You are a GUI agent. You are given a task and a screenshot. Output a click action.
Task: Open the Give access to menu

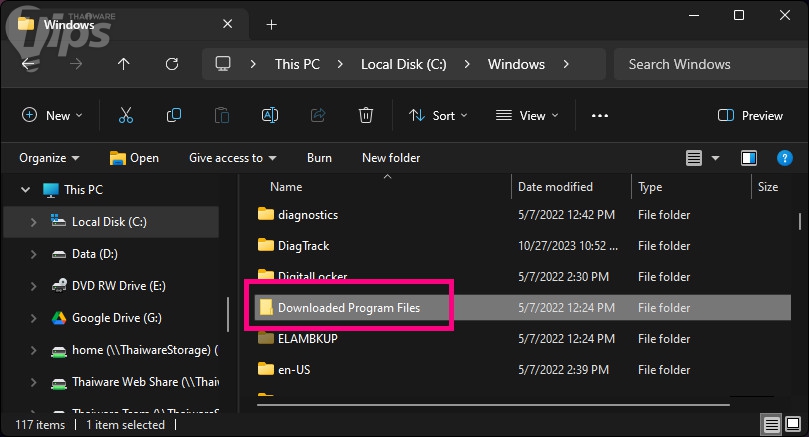point(232,158)
